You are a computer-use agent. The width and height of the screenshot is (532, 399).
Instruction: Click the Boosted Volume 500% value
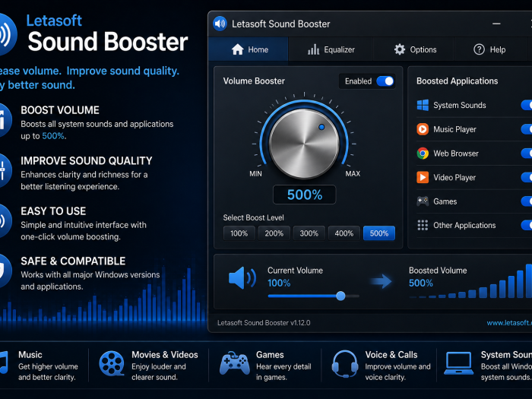421,283
